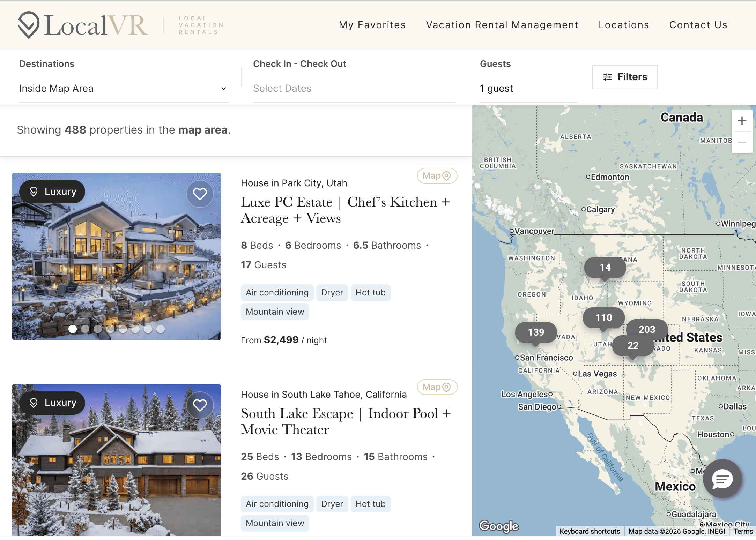Open the chat bubble on the map
Image resolution: width=756 pixels, height=540 pixels.
pos(722,479)
